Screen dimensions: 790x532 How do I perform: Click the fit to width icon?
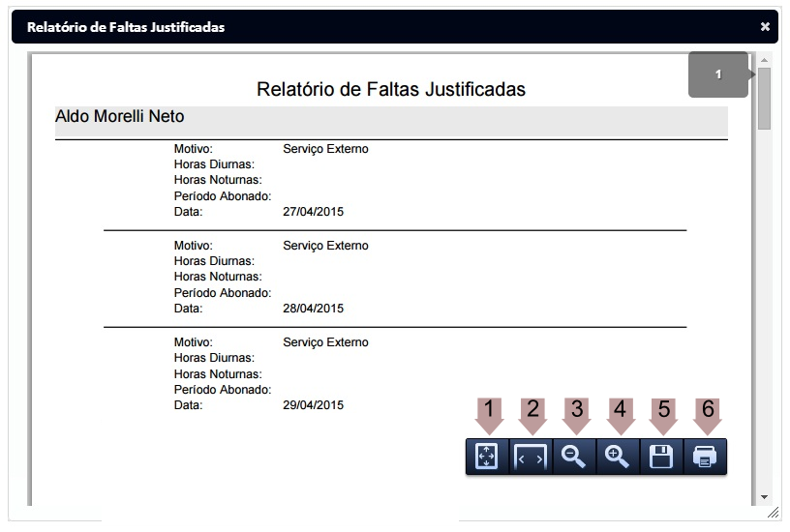532,458
